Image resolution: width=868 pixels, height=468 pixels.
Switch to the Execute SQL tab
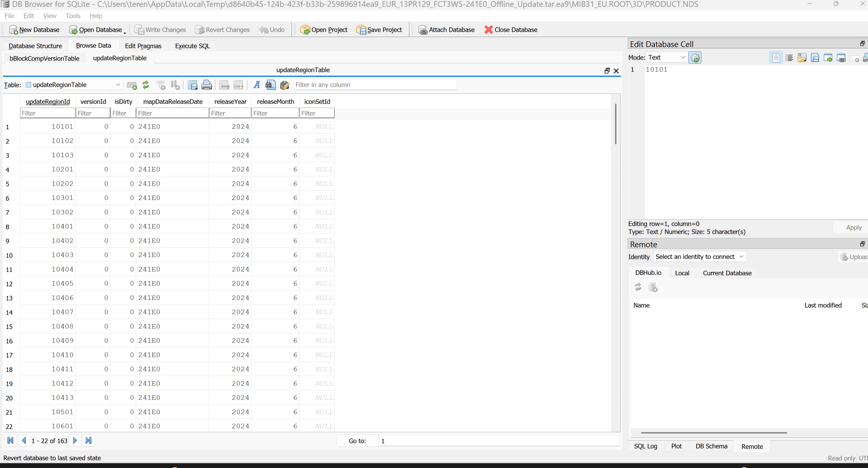(x=192, y=46)
